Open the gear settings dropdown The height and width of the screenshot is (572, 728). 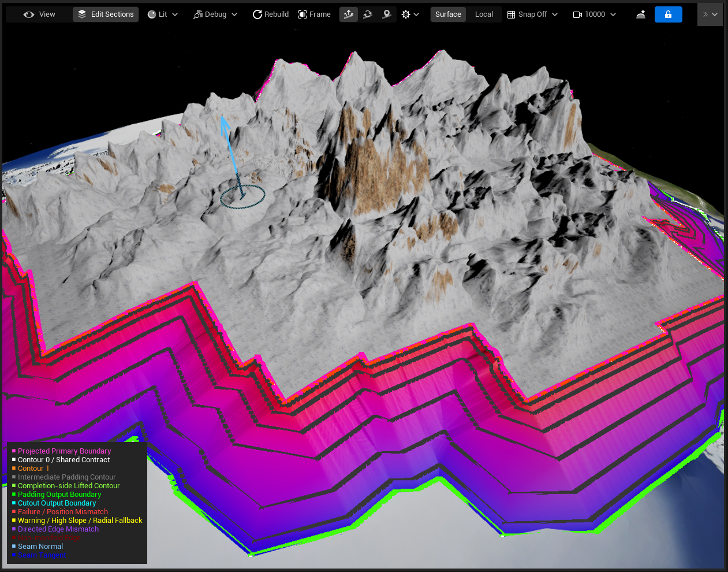click(x=410, y=14)
